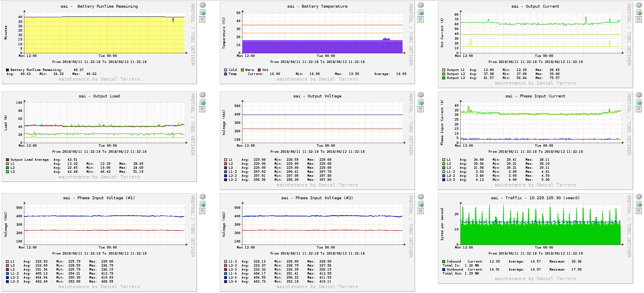Export CSV data for Phase Input Voltage (#1) graph
This screenshot has width=644, height=293.
pyautogui.click(x=203, y=204)
